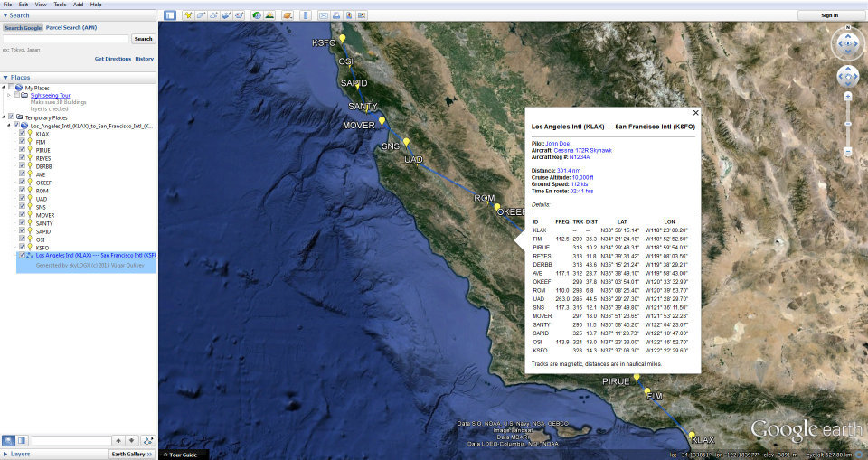The image size is (868, 460).
Task: Uncheck the FIM placemark checkbox
Action: pos(22,142)
